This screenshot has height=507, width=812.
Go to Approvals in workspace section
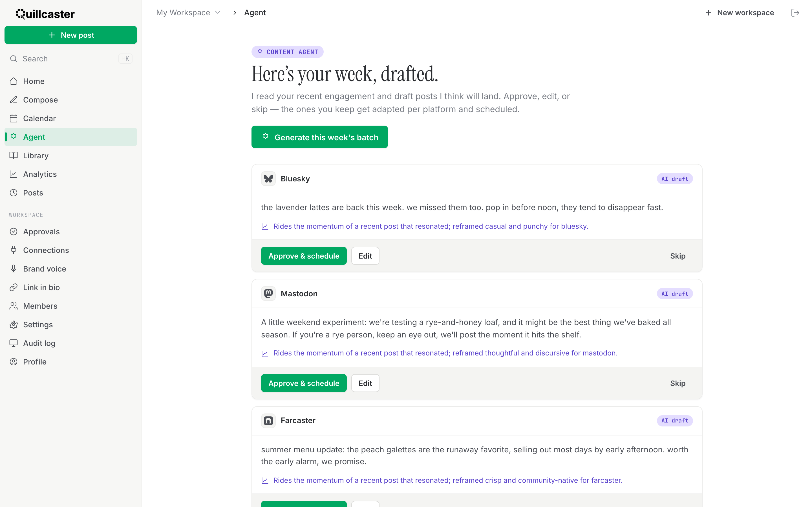click(71, 232)
